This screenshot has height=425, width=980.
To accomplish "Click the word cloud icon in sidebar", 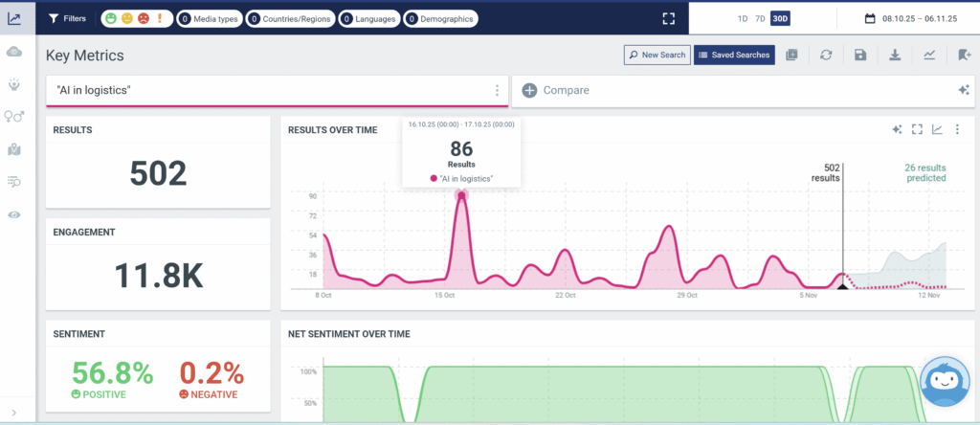I will click(x=14, y=51).
